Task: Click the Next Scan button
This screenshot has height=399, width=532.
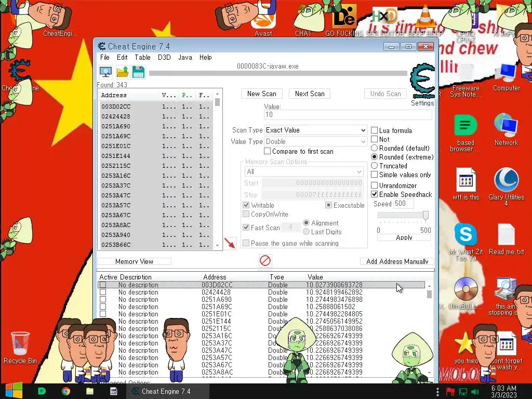Action: click(x=310, y=94)
